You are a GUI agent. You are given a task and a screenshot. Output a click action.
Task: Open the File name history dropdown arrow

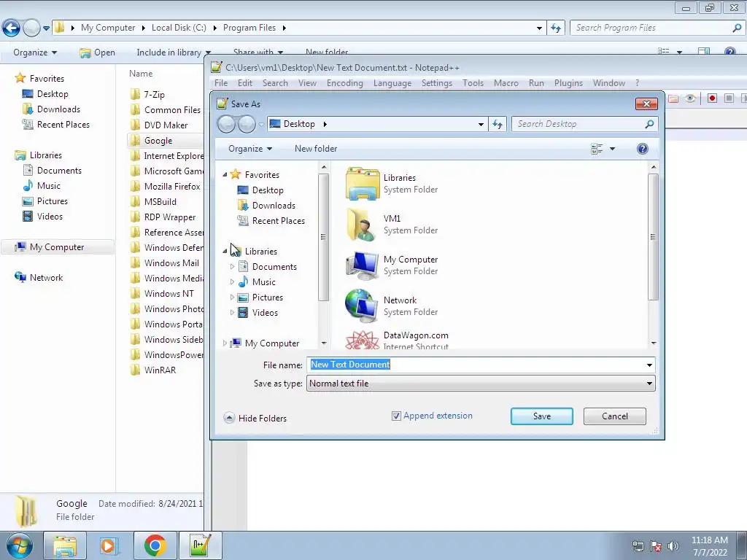click(649, 365)
